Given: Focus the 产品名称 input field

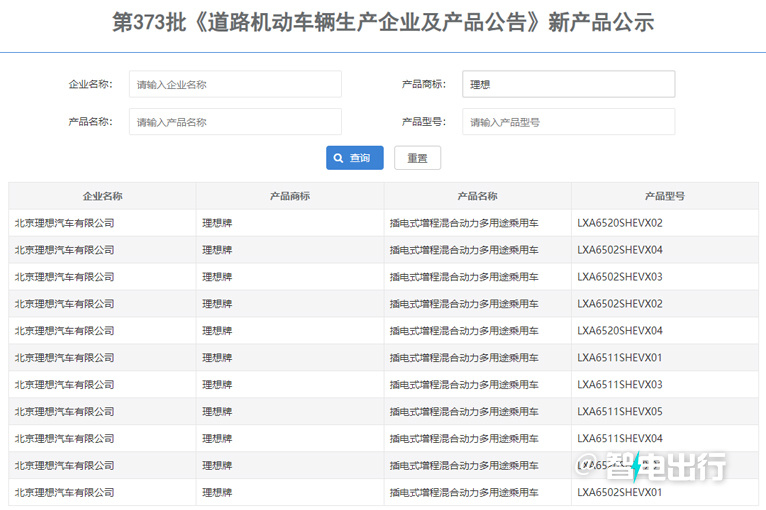Looking at the screenshot, I should 235,122.
